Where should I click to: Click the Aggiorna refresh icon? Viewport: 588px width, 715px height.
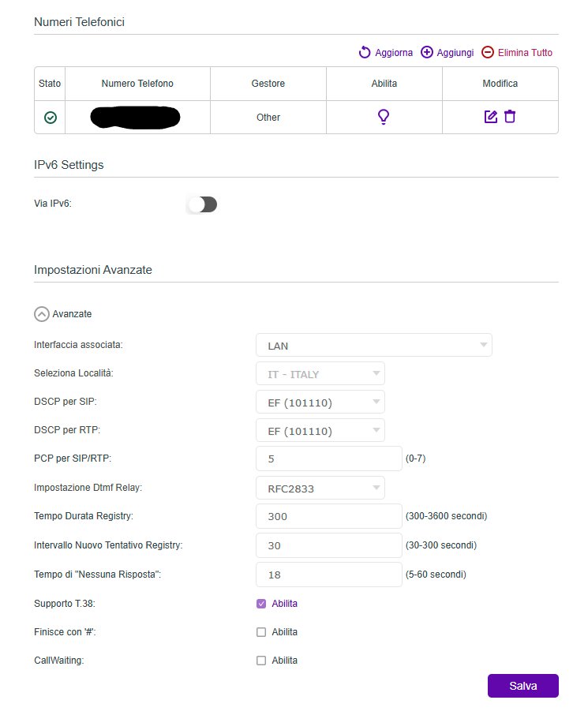pyautogui.click(x=365, y=53)
